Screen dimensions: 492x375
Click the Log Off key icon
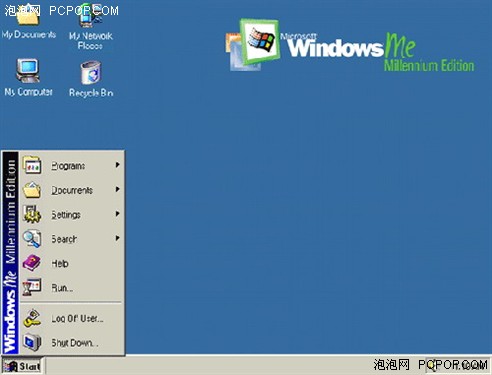tap(32, 318)
